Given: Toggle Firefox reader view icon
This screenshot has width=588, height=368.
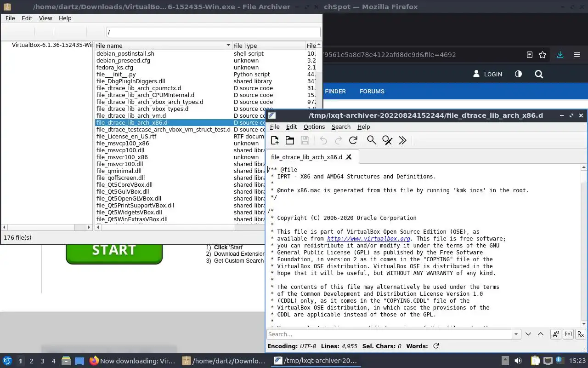Looking at the screenshot, I should pyautogui.click(x=529, y=55).
